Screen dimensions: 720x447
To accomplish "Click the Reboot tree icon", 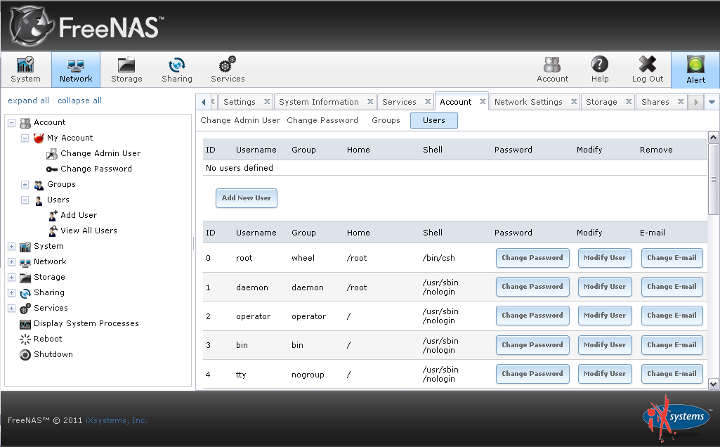I will [x=25, y=339].
